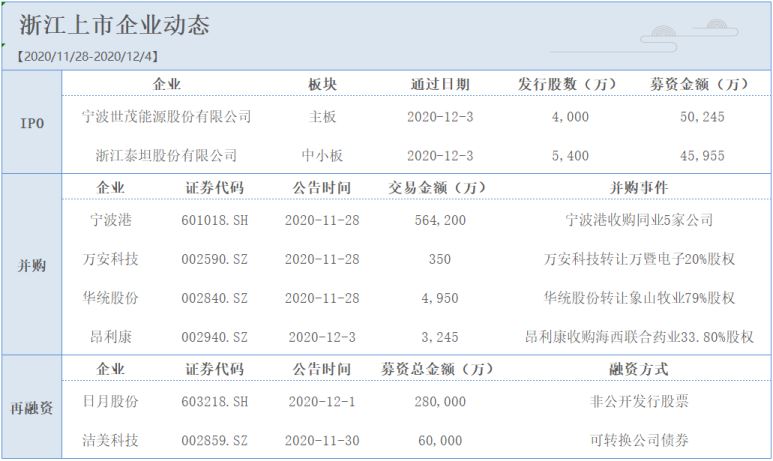Select the 50,245 fundraising value

[703, 117]
